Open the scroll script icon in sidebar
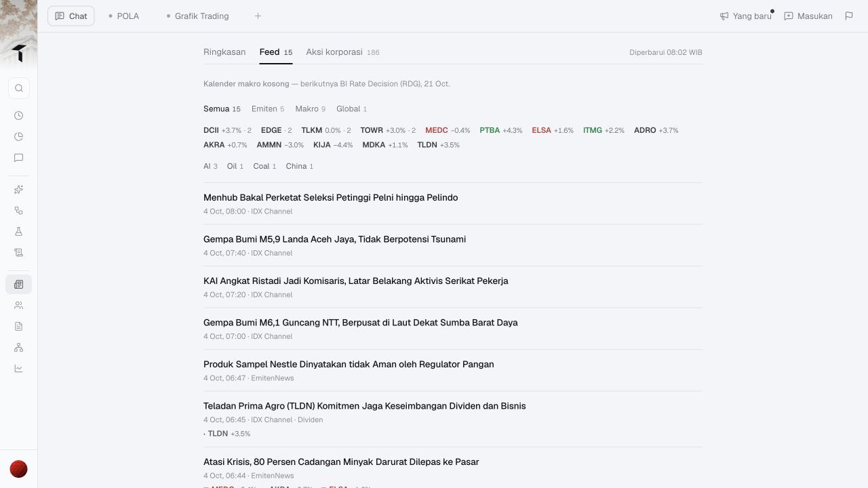The height and width of the screenshot is (488, 868). [19, 253]
